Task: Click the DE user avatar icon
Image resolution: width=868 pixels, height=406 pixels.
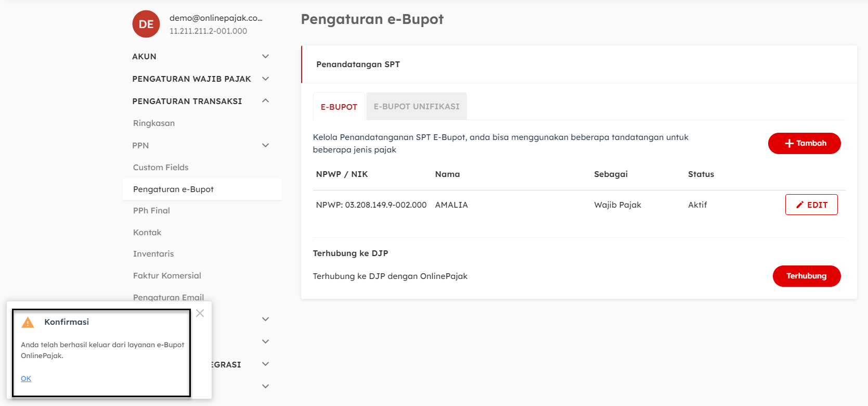Action: pyautogui.click(x=146, y=24)
